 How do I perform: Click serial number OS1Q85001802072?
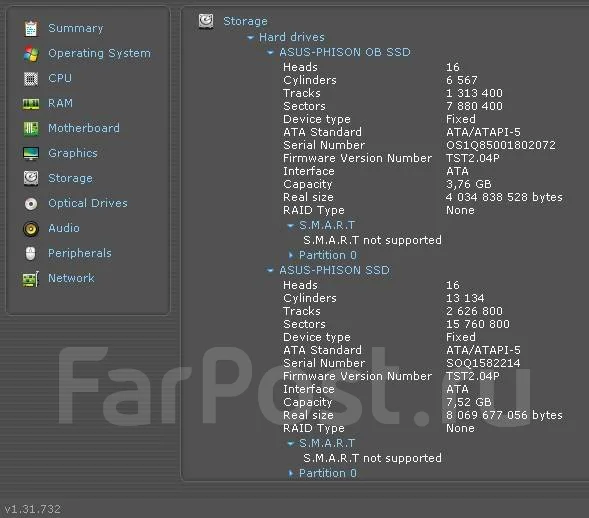[x=501, y=145]
